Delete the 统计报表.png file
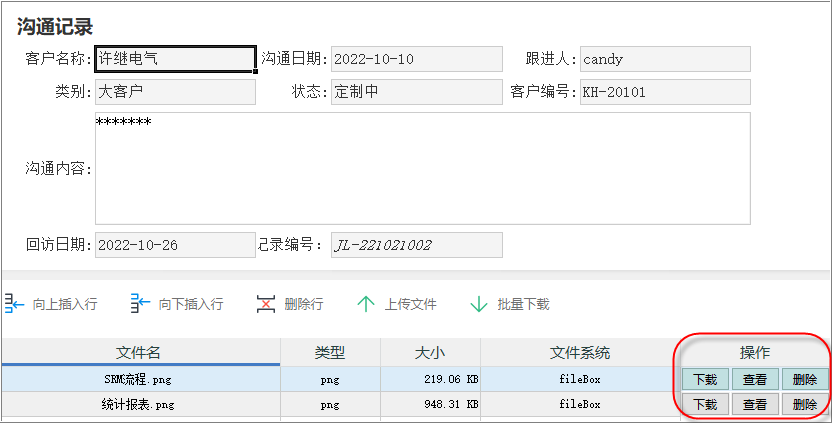 (x=805, y=404)
